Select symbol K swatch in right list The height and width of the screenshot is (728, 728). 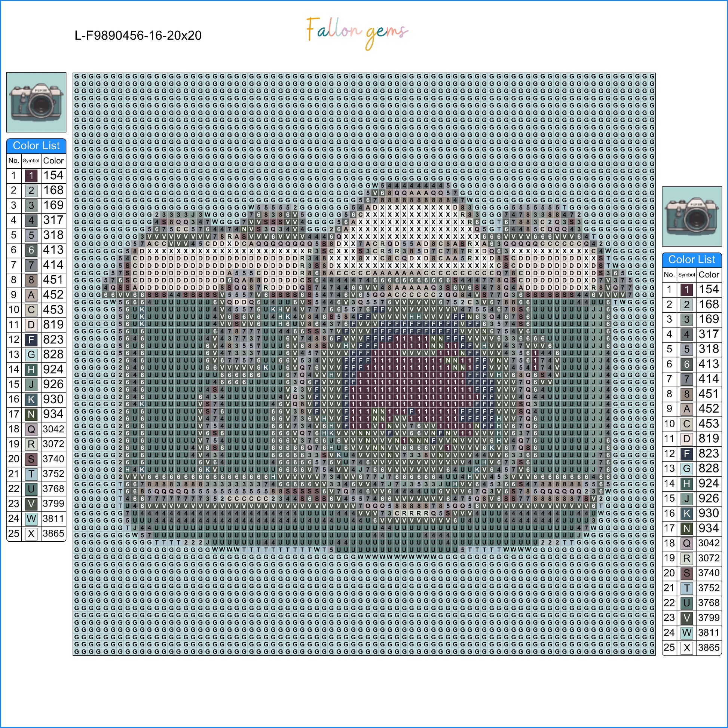(686, 514)
